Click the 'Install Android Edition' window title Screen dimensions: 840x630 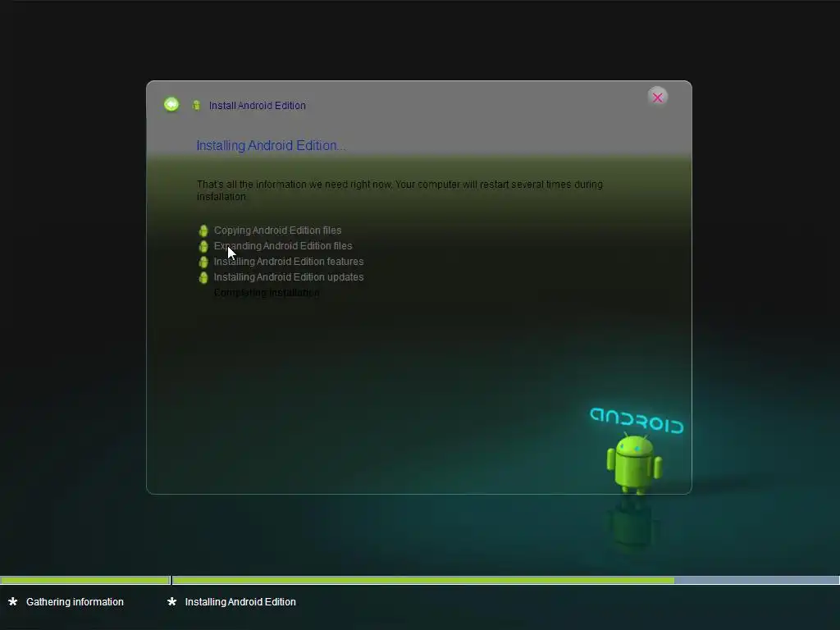(257, 106)
